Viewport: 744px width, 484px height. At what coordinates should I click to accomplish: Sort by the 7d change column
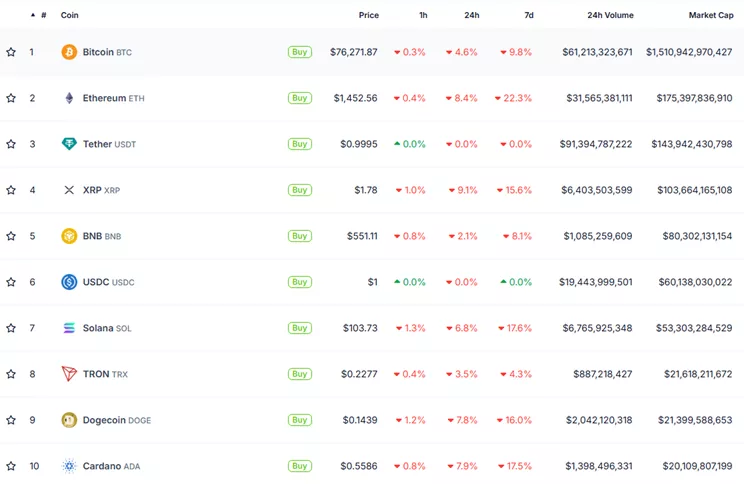coord(528,15)
